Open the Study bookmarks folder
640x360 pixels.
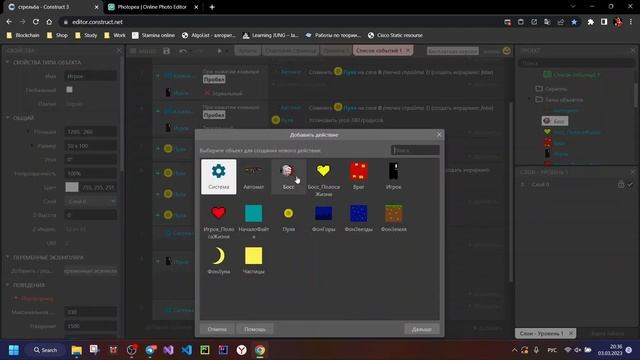(x=86, y=36)
